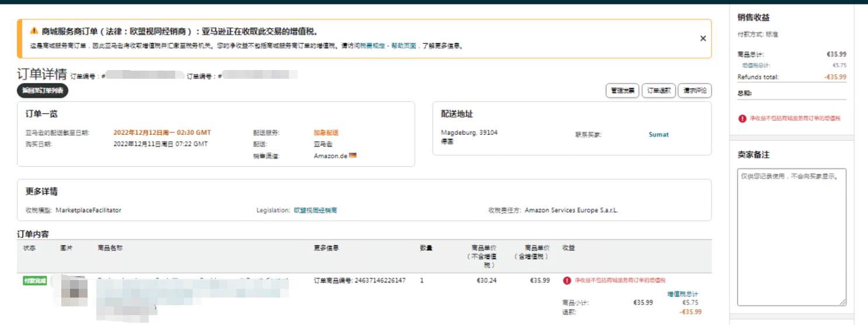The width and height of the screenshot is (868, 325).
Task: Click the warning triangle icon in the banner
Action: tap(34, 31)
